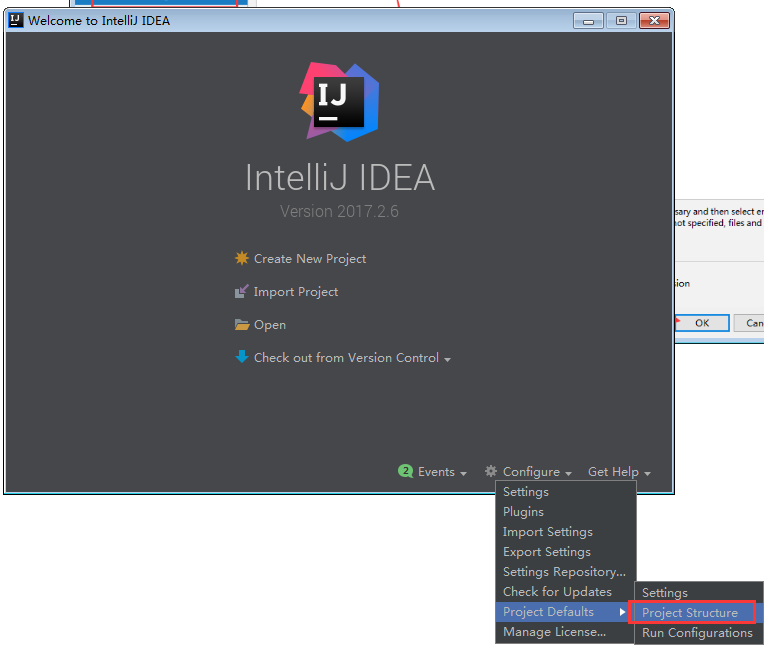
Task: Choose Export Settings menu entry
Action: (x=566, y=552)
